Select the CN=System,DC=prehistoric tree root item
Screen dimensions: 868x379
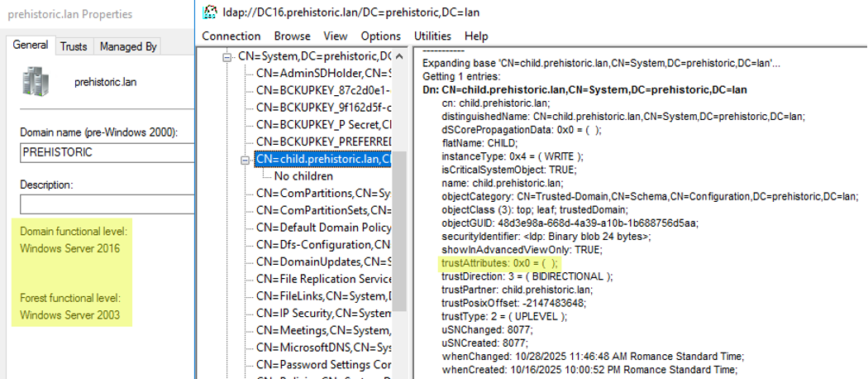click(x=315, y=56)
